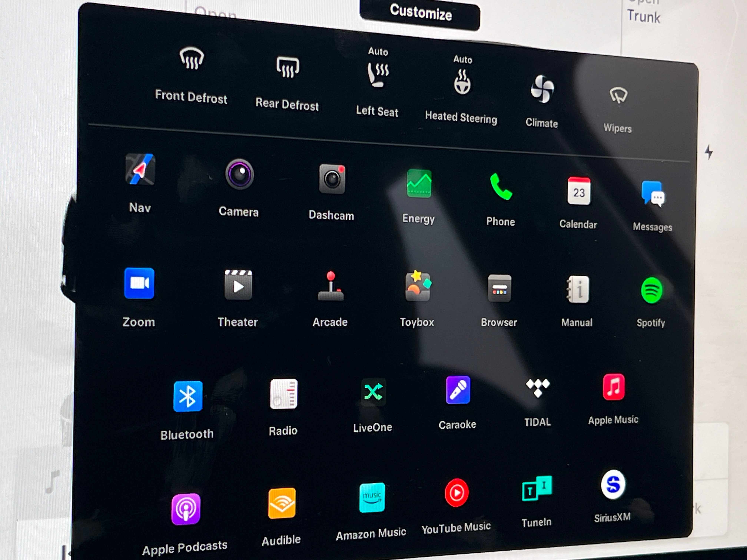Open the Toybox app
Screen dimensions: 747x560
pos(418,286)
